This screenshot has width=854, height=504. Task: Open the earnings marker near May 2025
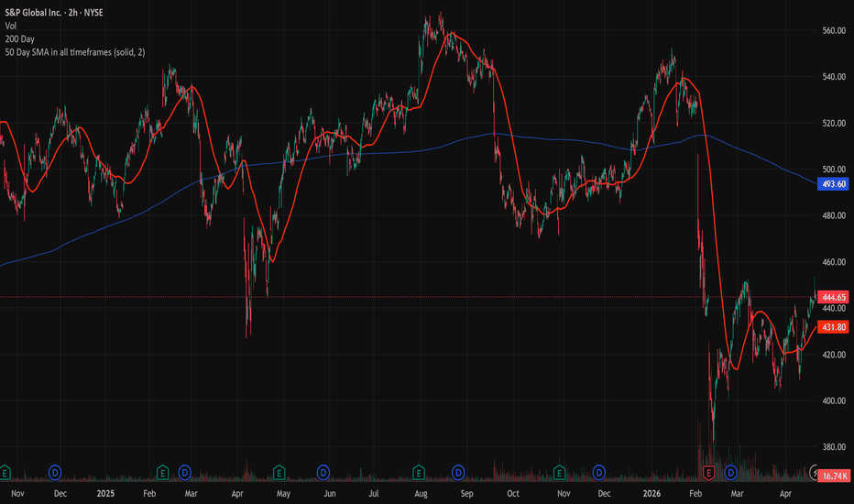coord(278,472)
